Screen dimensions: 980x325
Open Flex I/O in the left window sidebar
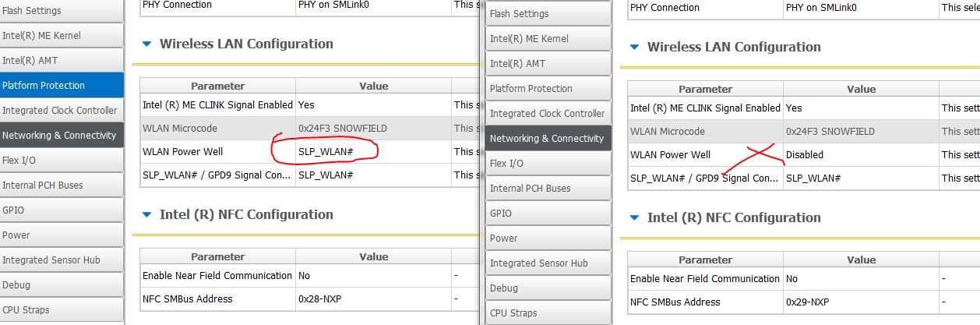62,161
